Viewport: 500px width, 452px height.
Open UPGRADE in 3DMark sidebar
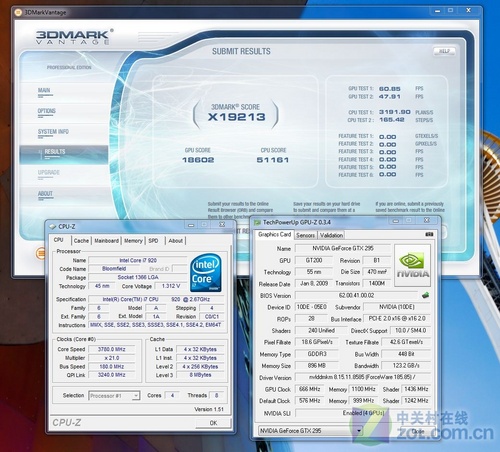tap(49, 172)
